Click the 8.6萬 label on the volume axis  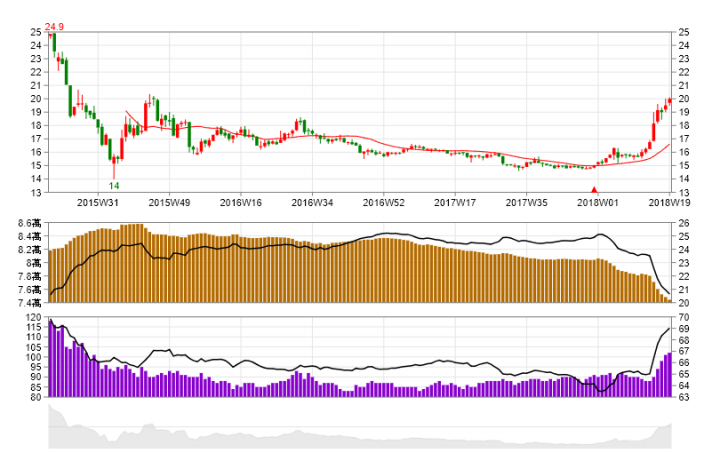(29, 224)
